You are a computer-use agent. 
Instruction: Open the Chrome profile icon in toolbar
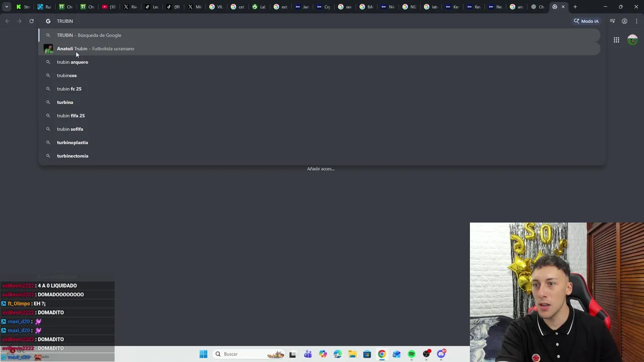click(x=624, y=21)
